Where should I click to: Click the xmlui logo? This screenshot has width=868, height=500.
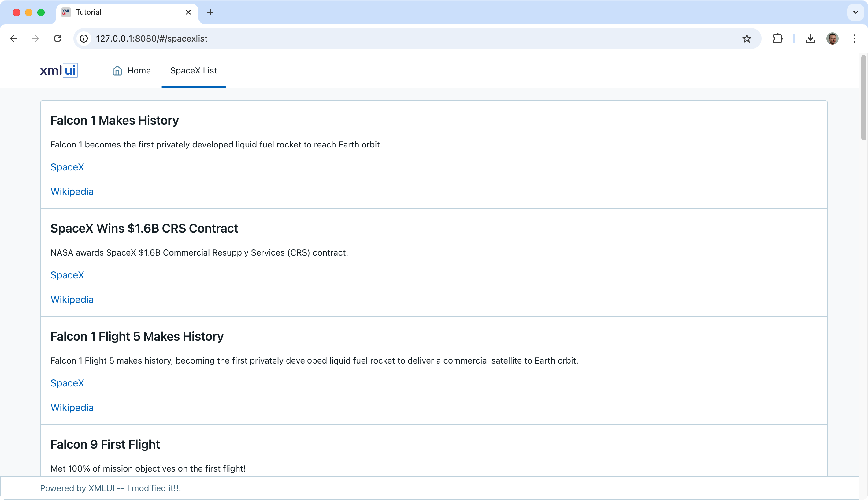point(59,70)
